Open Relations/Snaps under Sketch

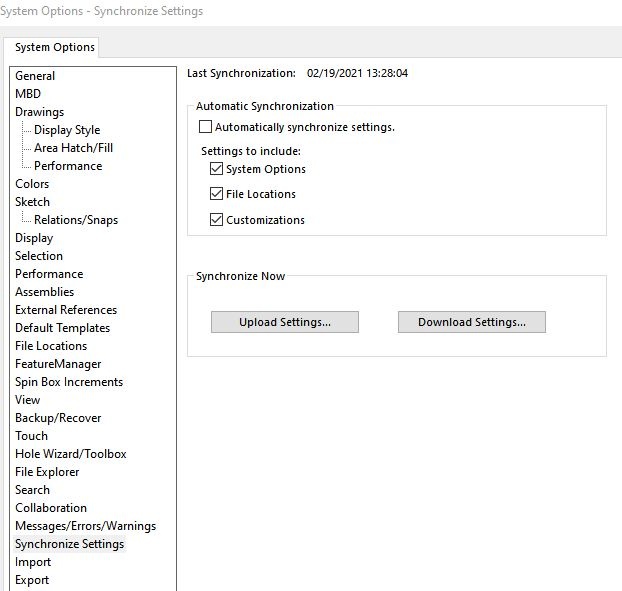tap(76, 220)
